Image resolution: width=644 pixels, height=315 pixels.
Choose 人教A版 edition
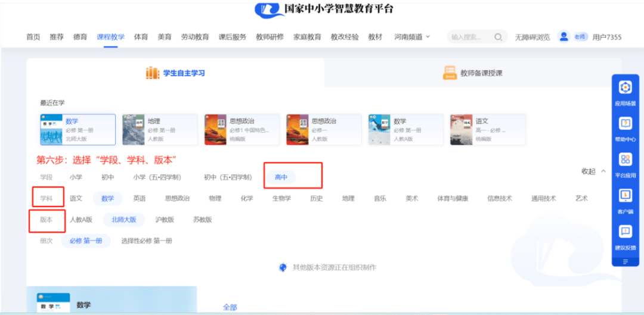81,220
